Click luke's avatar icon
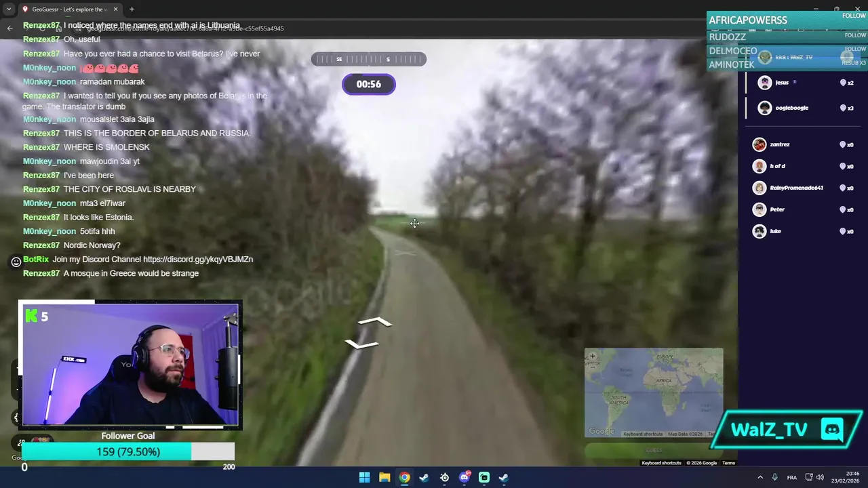This screenshot has height=488, width=868. click(759, 231)
